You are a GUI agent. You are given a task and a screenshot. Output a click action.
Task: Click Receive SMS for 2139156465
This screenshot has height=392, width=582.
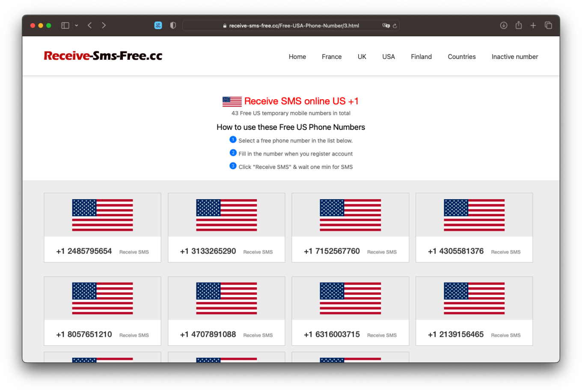point(506,336)
